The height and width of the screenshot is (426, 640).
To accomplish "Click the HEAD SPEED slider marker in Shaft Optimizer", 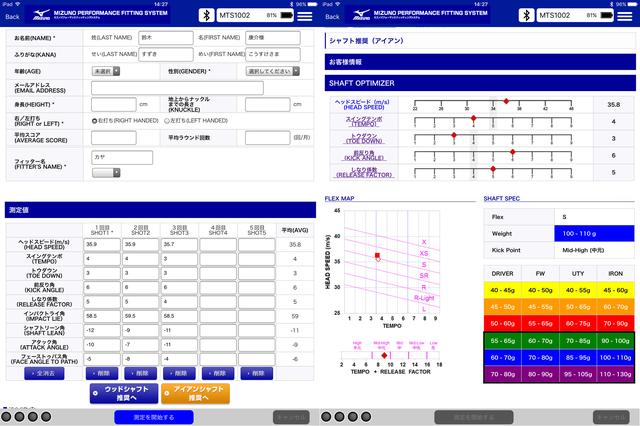I will (x=506, y=101).
